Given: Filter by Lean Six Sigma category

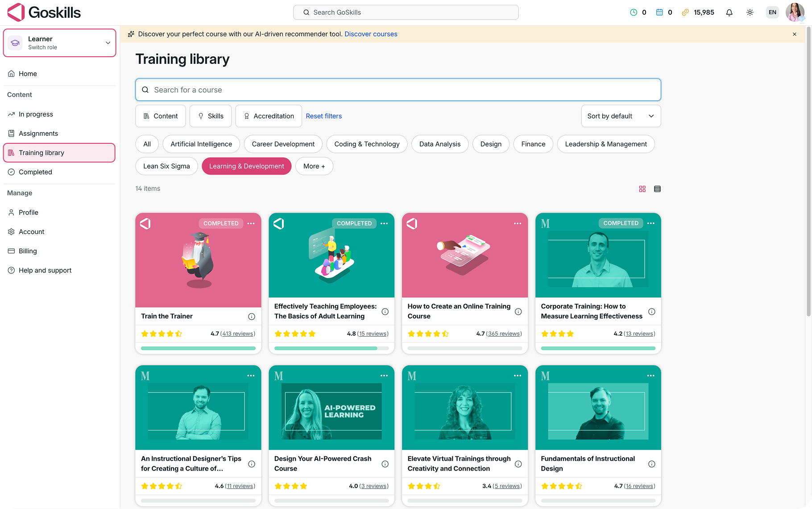Looking at the screenshot, I should point(166,166).
